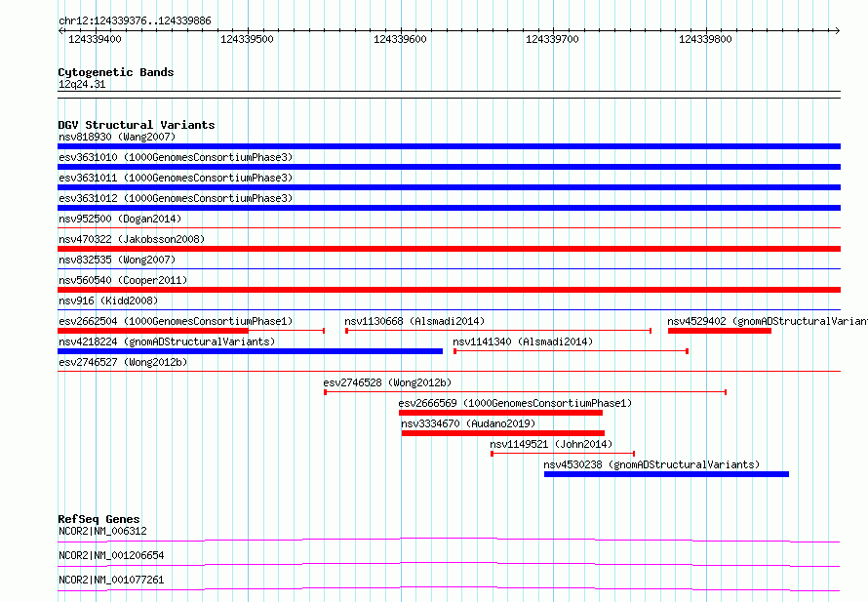Viewport: 868px width, 602px height.
Task: Click ruler position 124339700
Action: pyautogui.click(x=552, y=39)
